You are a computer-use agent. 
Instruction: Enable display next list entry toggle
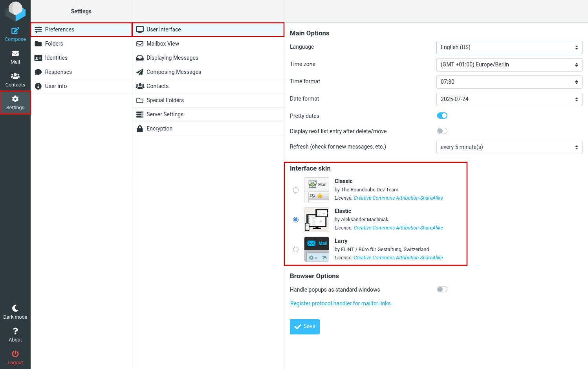click(442, 131)
